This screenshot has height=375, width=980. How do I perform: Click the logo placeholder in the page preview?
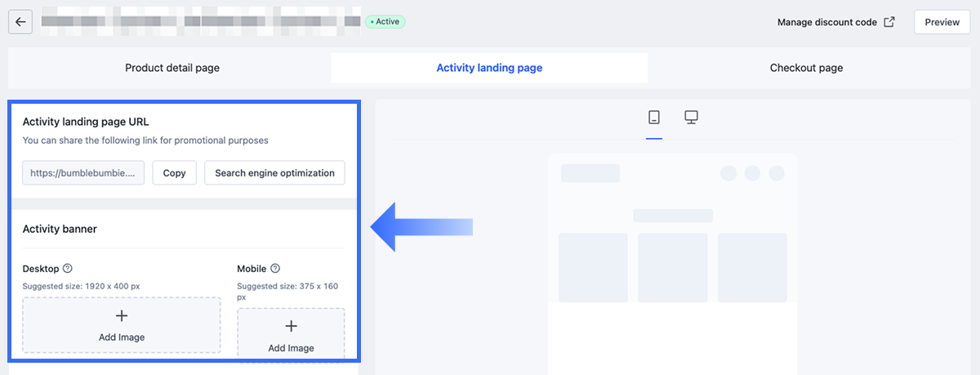[x=590, y=173]
